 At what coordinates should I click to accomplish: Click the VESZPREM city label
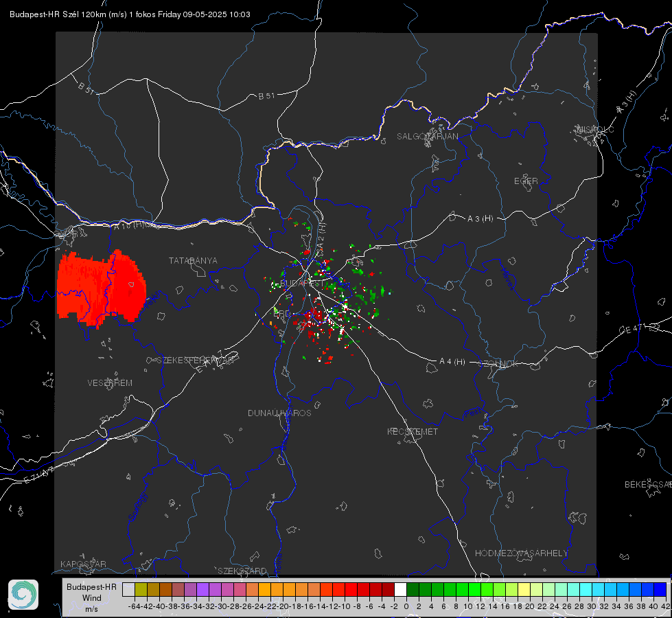[110, 383]
